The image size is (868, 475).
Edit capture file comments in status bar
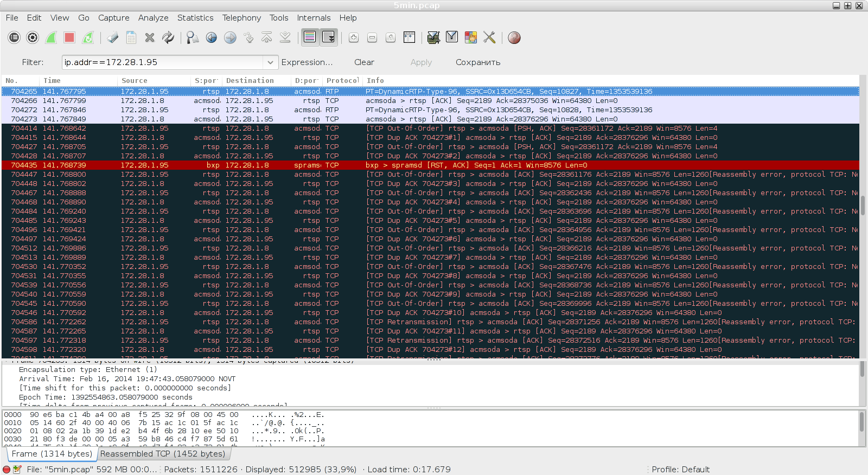point(17,470)
